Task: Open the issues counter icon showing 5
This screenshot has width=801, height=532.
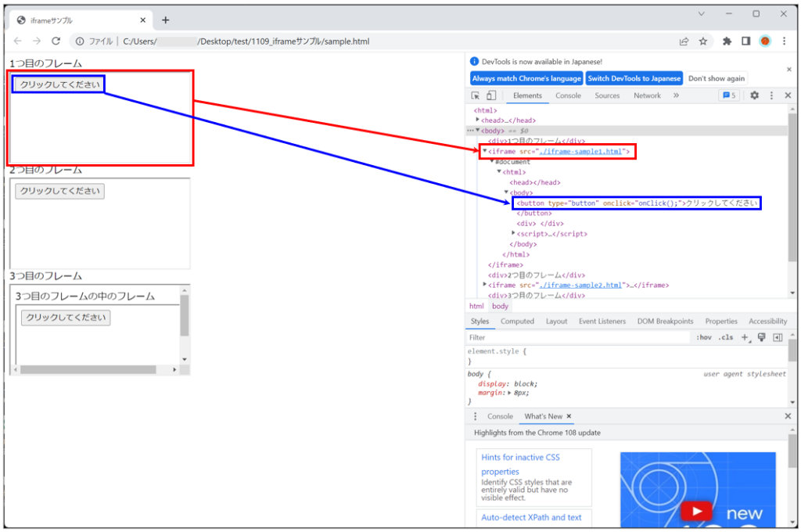Action: 729,95
